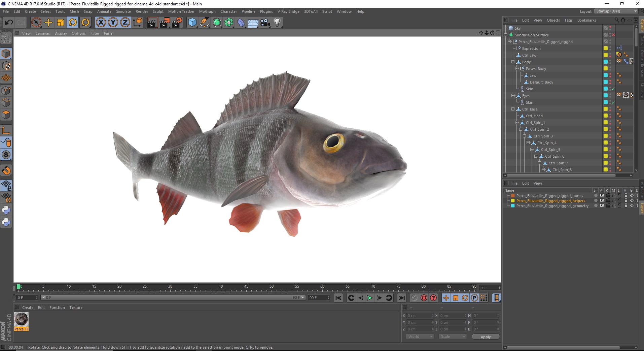Open the Scale mode dropdown

pos(452,337)
